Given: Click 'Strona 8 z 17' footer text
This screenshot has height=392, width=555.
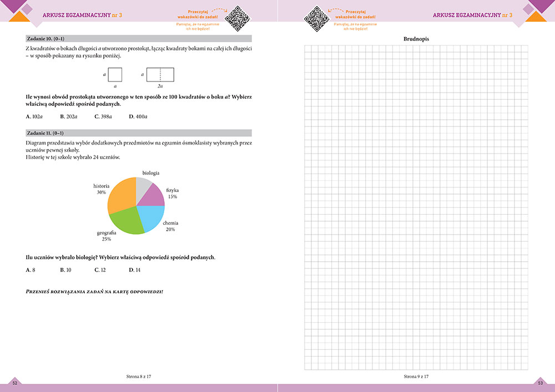Looking at the screenshot, I should tap(139, 376).
